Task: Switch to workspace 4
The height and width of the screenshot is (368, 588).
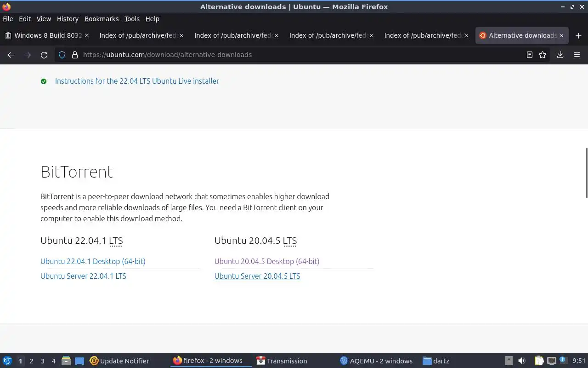Action: tap(54, 361)
